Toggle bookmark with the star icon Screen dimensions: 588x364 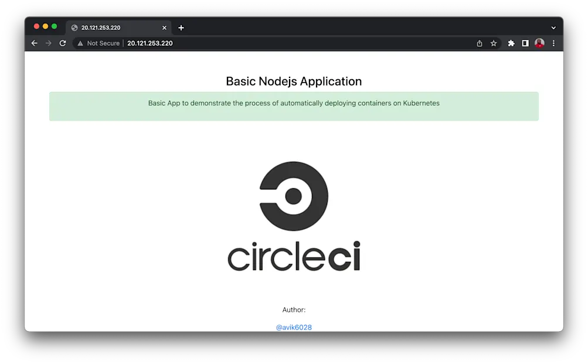point(493,43)
